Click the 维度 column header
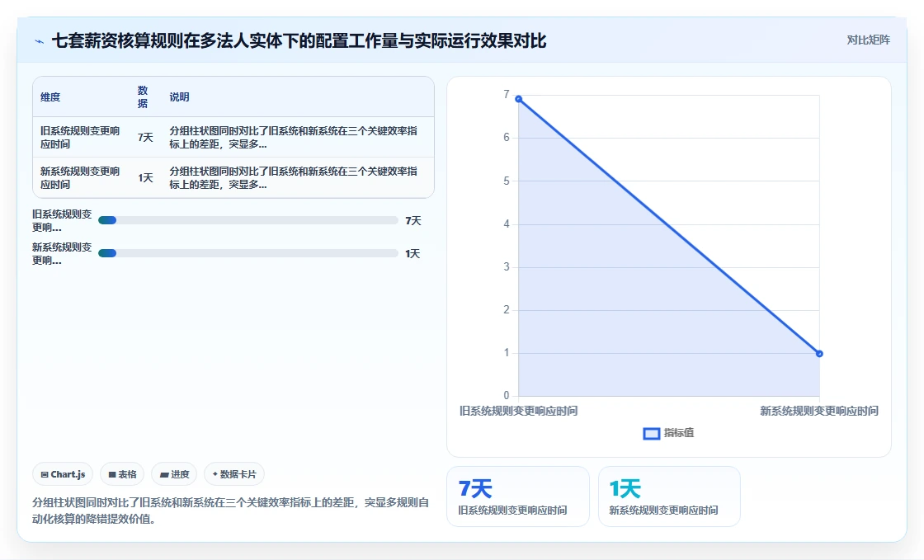This screenshot has width=924, height=560. coord(50,97)
